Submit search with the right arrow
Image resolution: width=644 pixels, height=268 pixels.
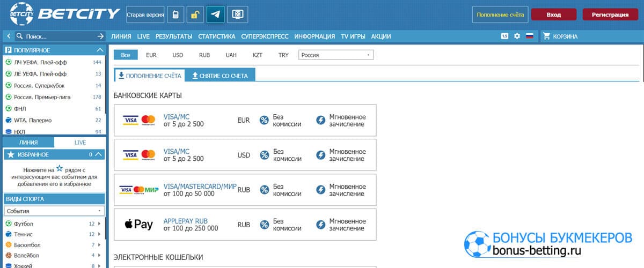point(100,36)
